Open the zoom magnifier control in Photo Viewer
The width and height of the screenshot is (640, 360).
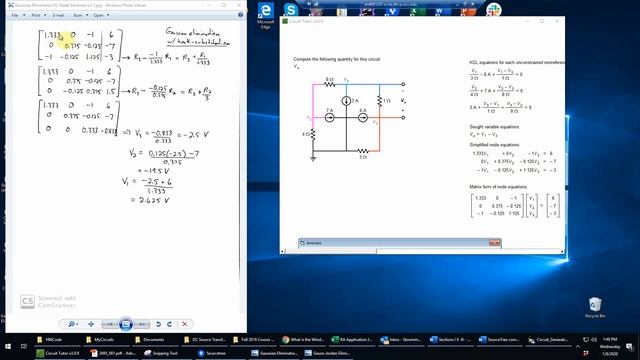(73, 324)
